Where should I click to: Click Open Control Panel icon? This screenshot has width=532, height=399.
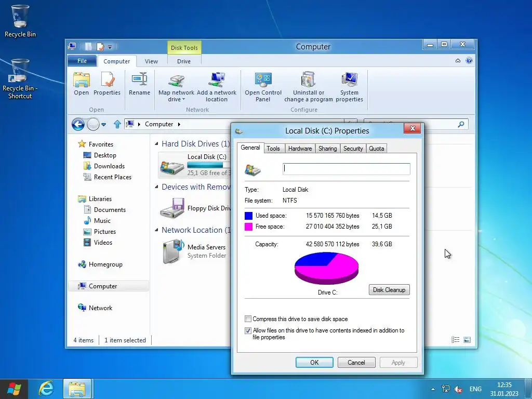point(263,87)
